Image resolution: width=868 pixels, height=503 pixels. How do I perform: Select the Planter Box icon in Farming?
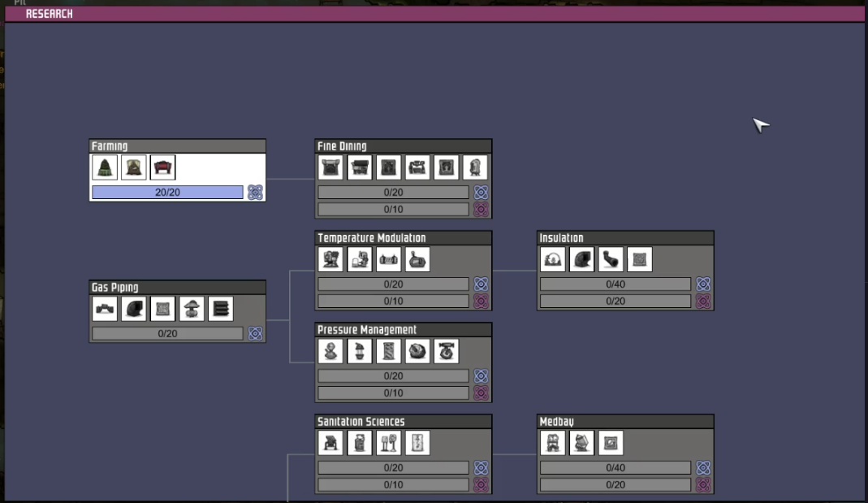pos(133,167)
